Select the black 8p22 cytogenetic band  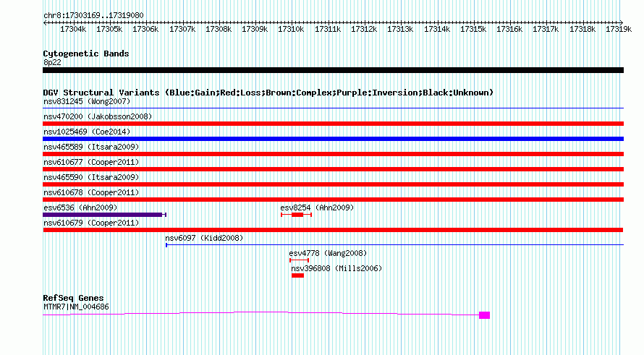click(x=333, y=70)
